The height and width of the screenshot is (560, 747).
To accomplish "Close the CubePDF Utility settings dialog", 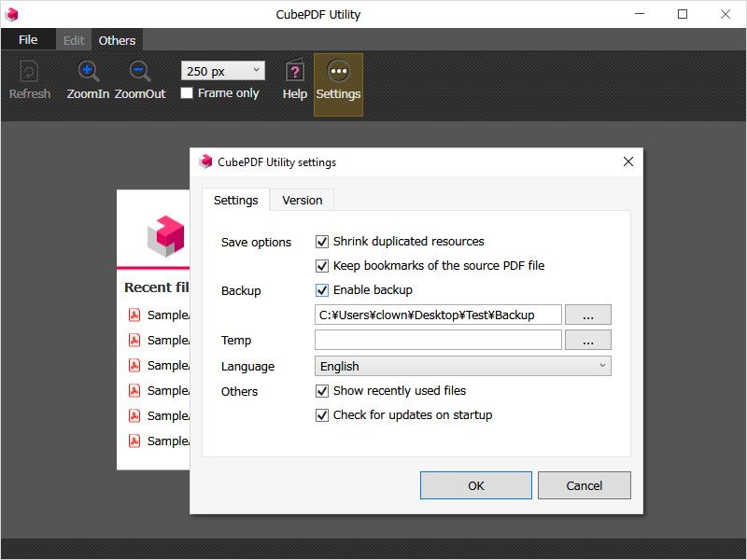I will click(628, 161).
